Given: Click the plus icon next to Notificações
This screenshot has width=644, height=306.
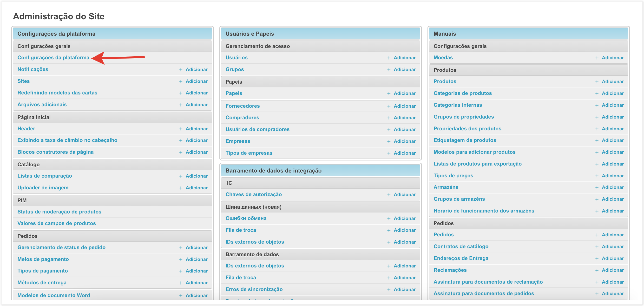Looking at the screenshot, I should point(180,70).
